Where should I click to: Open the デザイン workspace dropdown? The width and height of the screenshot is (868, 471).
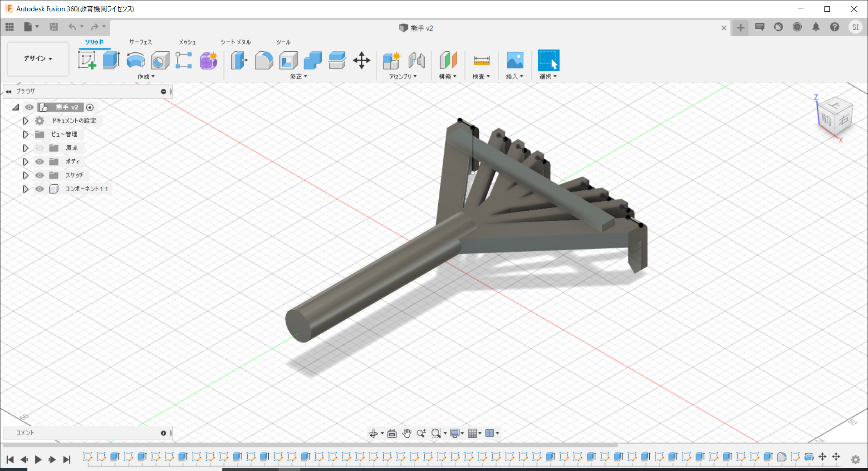(x=38, y=59)
